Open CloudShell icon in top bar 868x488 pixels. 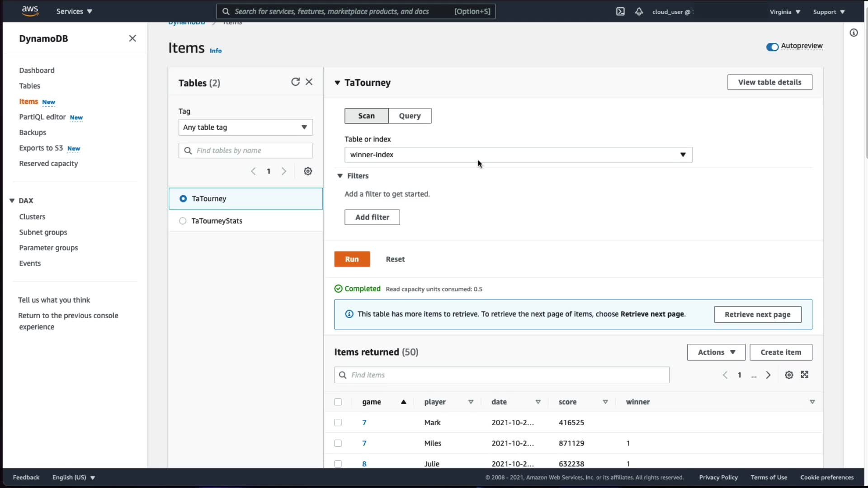pos(620,12)
